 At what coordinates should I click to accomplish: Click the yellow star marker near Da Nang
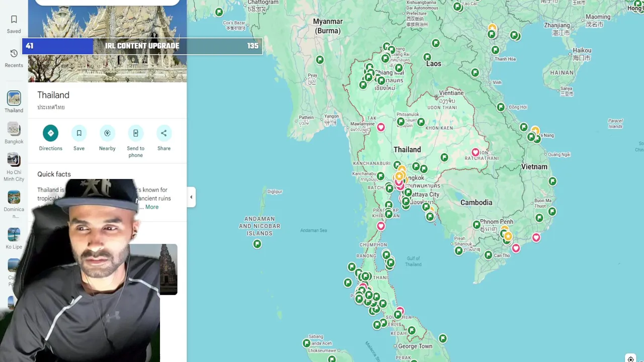pos(535,131)
